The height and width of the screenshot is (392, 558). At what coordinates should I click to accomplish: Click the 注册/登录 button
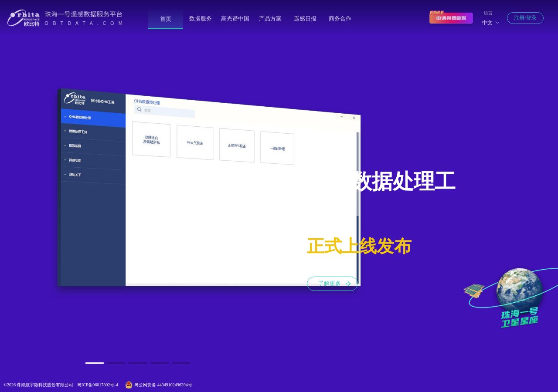pyautogui.click(x=525, y=18)
